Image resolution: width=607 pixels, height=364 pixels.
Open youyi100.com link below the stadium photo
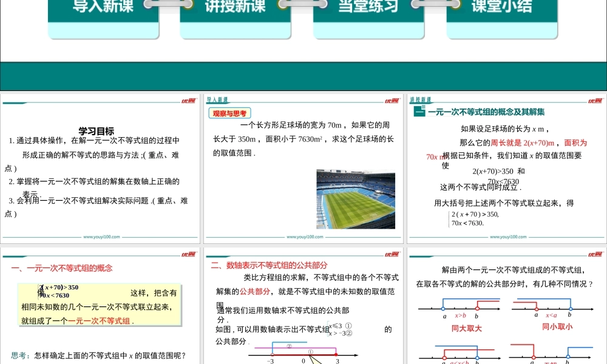click(305, 237)
